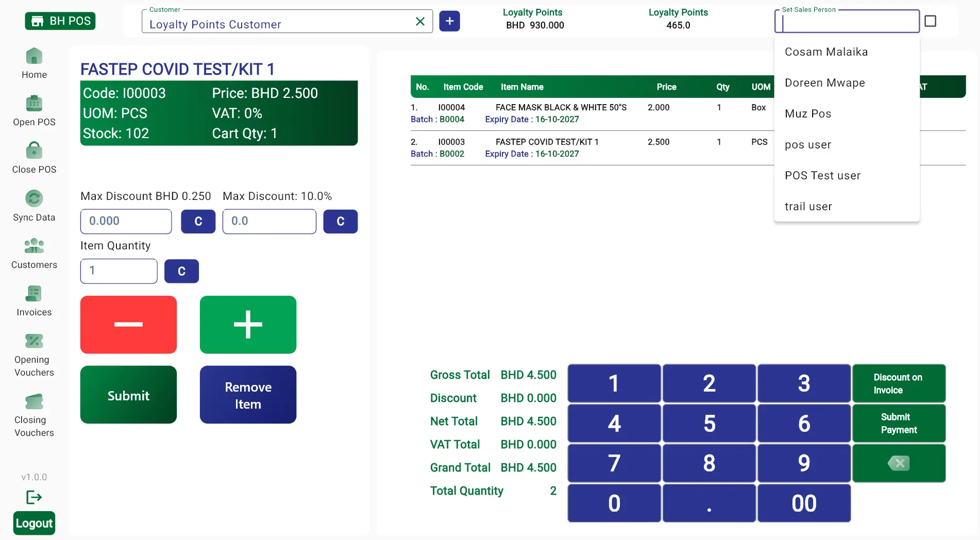This screenshot has width=980, height=540.
Task: Click the Open POS icon
Action: [x=34, y=103]
